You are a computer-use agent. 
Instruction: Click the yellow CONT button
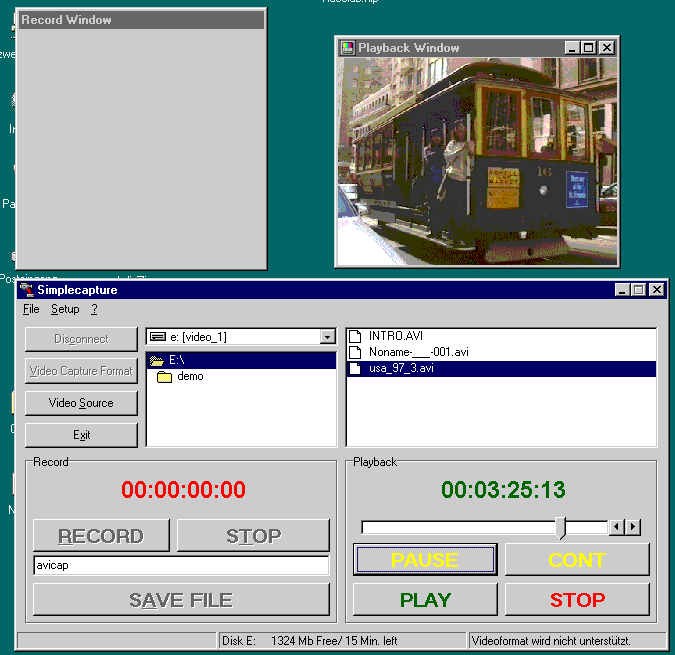tap(577, 559)
